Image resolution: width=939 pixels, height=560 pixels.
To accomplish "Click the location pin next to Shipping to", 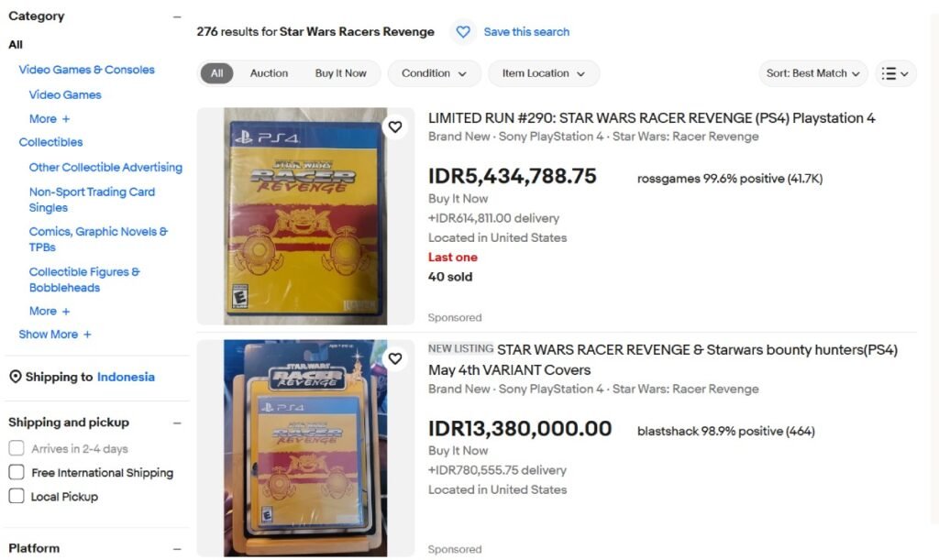I will [15, 378].
